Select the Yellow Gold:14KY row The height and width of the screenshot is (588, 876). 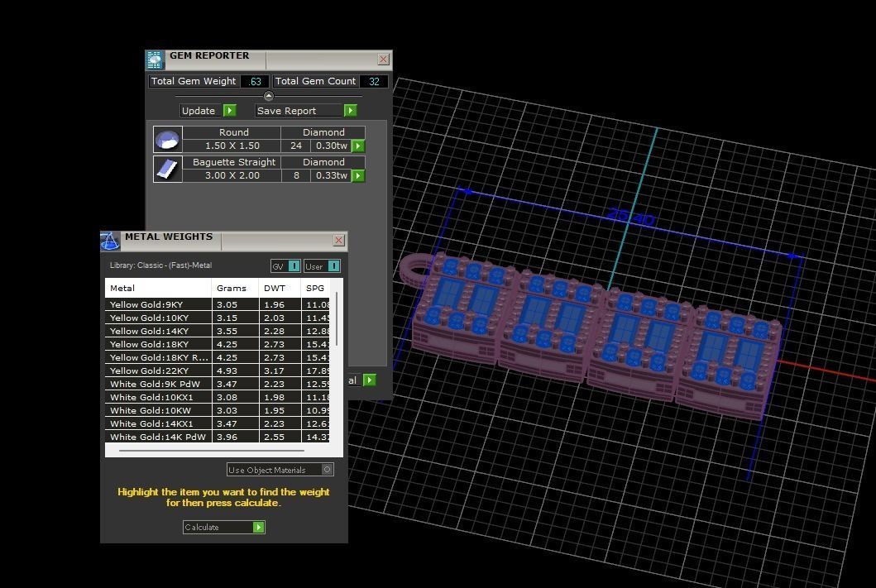[218, 331]
